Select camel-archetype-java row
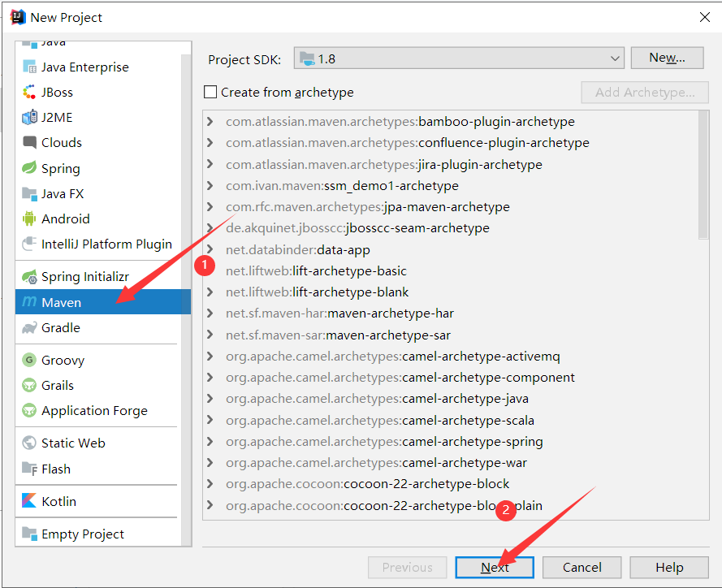This screenshot has height=588, width=722. click(x=450, y=399)
